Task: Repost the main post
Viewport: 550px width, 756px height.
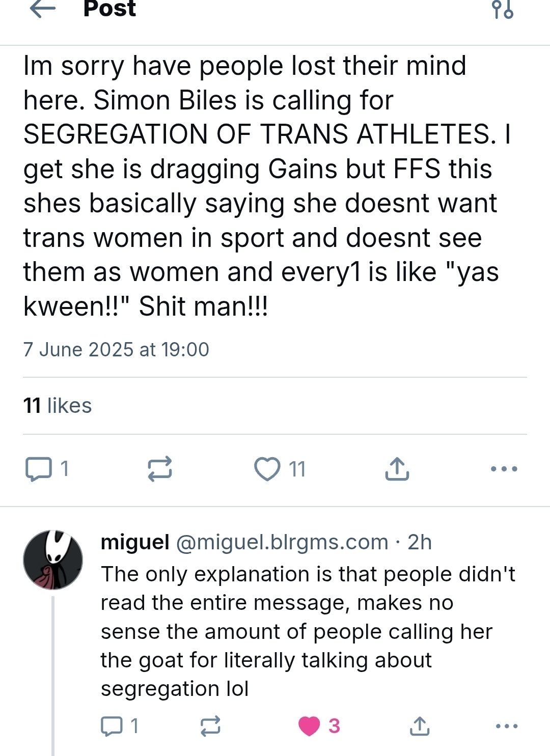Action: [159, 469]
